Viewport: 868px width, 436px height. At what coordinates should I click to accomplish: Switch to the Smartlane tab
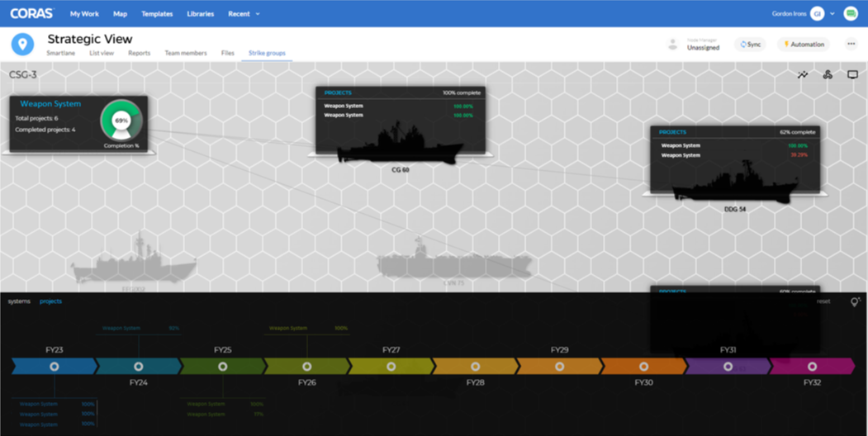tap(61, 53)
